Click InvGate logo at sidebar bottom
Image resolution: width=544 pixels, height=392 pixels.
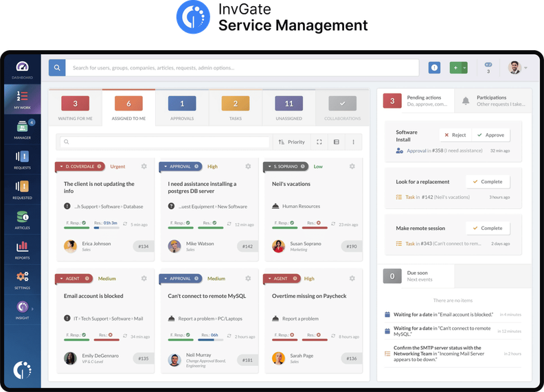click(22, 370)
